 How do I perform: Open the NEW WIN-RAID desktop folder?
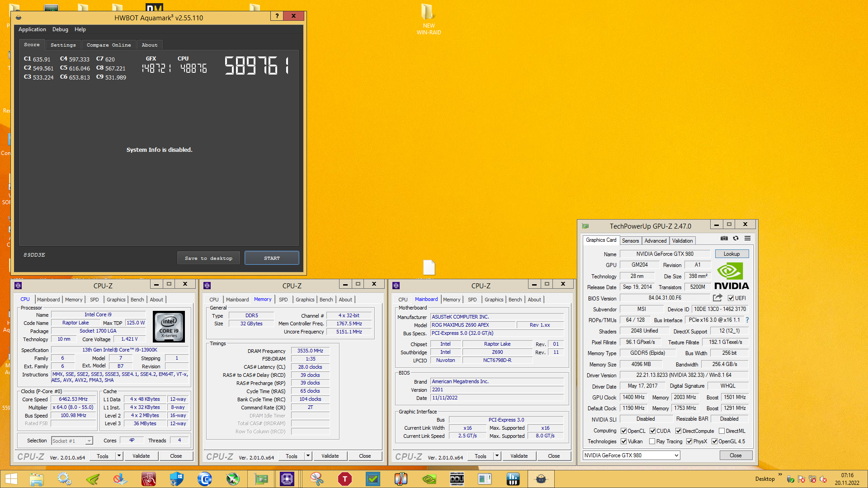(428, 19)
